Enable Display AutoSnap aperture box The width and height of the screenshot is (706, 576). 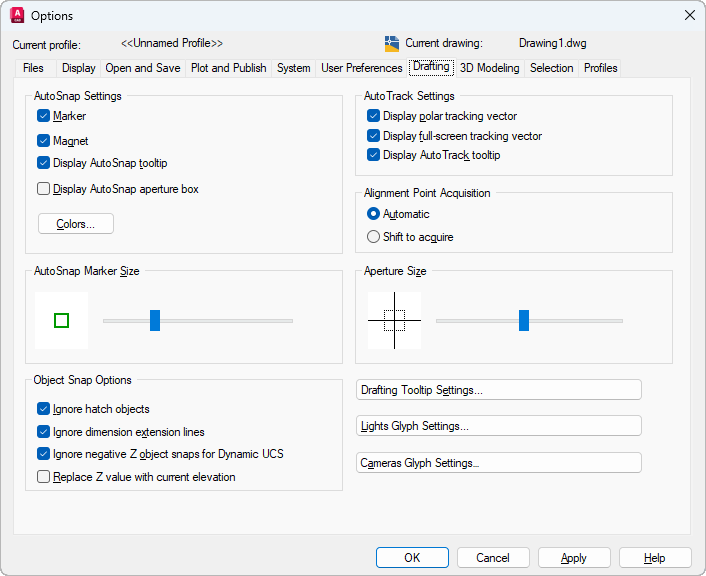click(x=44, y=189)
